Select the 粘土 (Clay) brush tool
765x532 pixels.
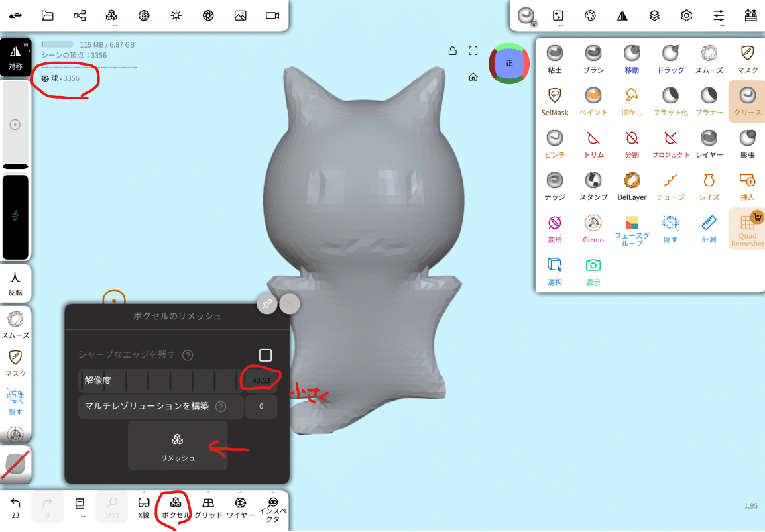[x=554, y=60]
